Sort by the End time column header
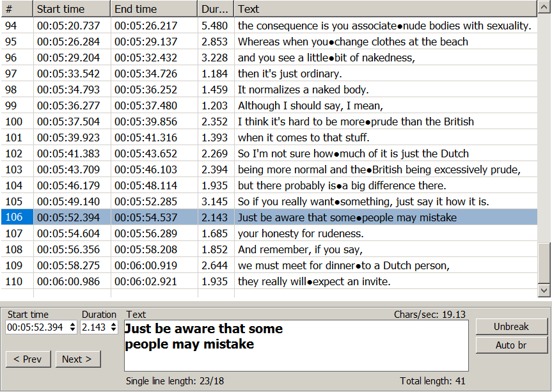The width and height of the screenshot is (552, 392). pyautogui.click(x=153, y=8)
